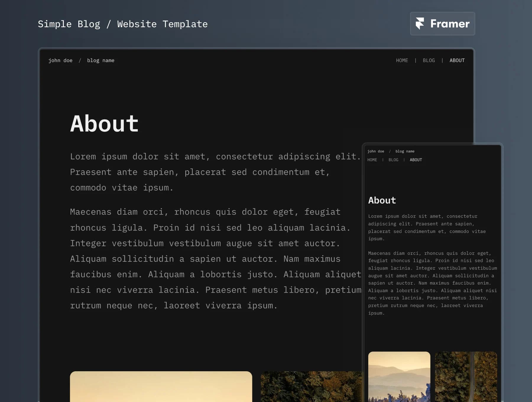This screenshot has height=402, width=532.
Task: Open BLOG in mobile preview navigation
Action: [393, 160]
